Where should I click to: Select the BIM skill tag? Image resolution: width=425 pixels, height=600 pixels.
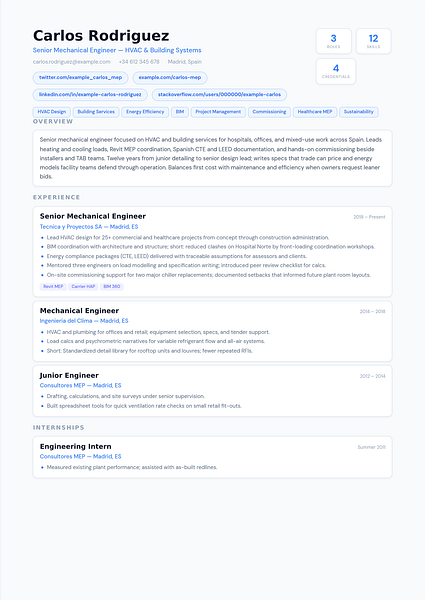pyautogui.click(x=180, y=112)
